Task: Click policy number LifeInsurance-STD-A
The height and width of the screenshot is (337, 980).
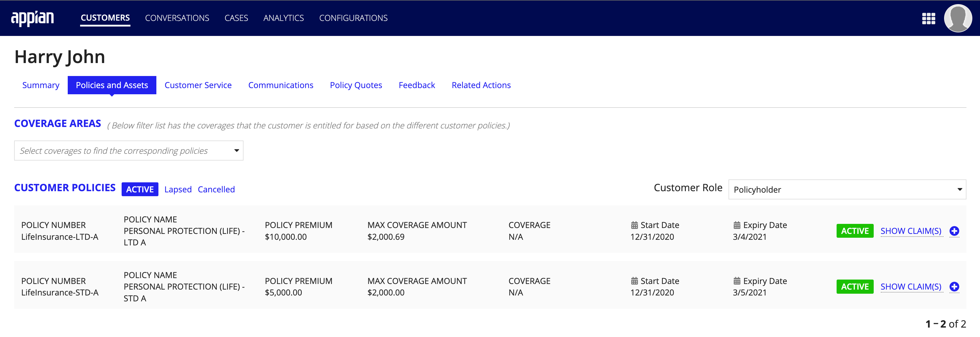Action: pyautogui.click(x=60, y=293)
